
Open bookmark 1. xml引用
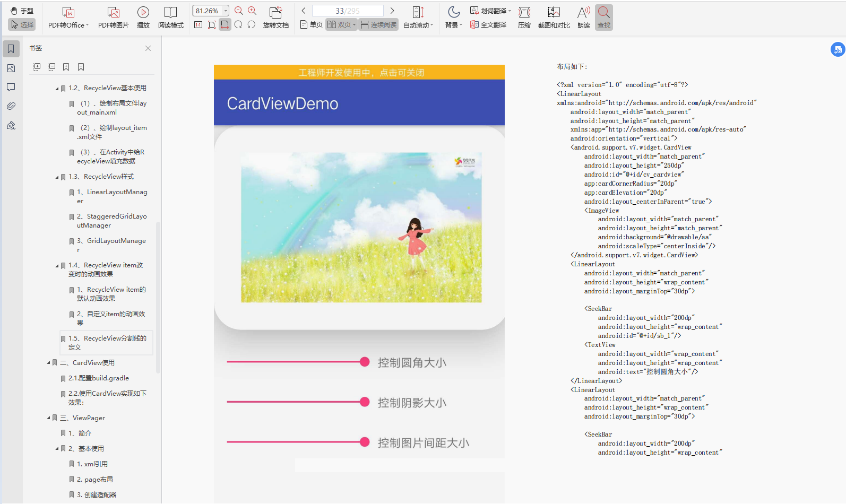tap(92, 464)
